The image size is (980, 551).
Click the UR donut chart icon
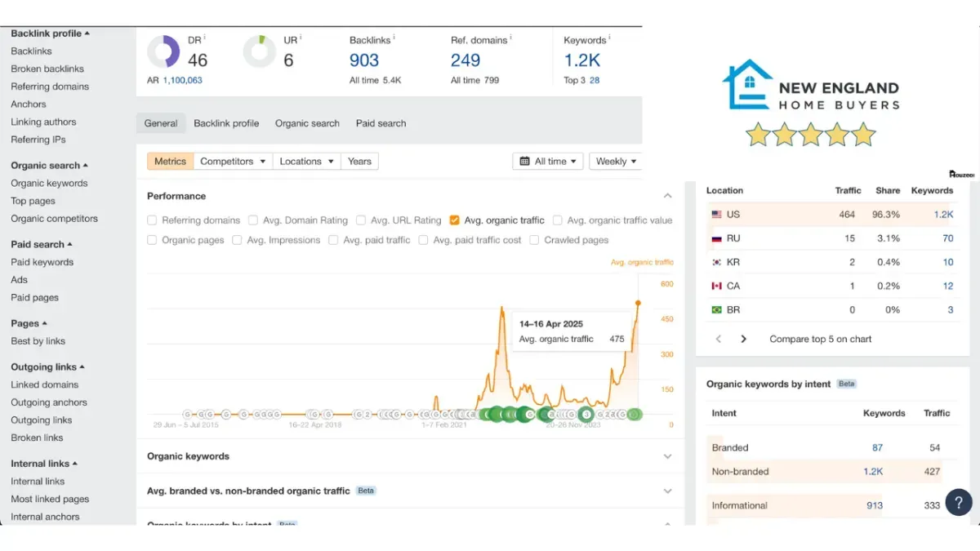pos(260,51)
